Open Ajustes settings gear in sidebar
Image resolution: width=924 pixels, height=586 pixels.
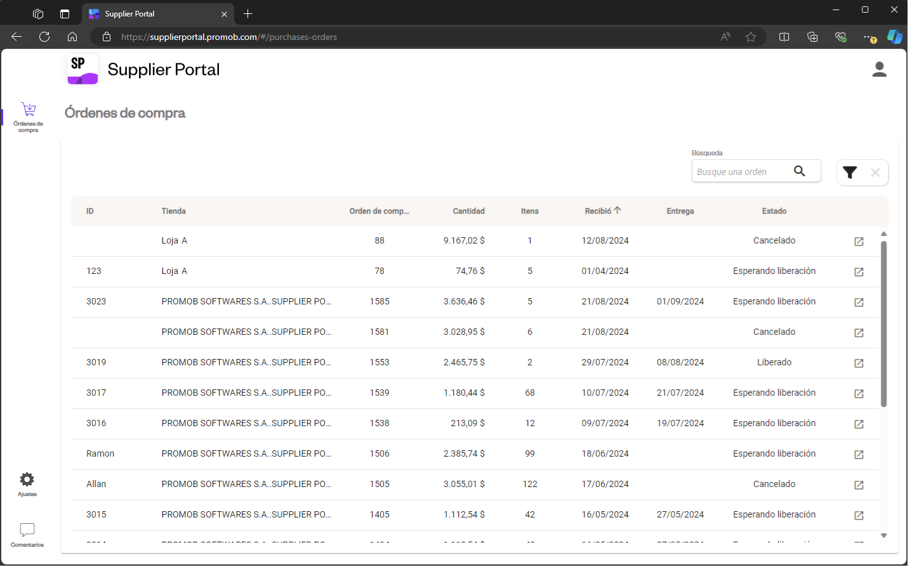pyautogui.click(x=27, y=480)
